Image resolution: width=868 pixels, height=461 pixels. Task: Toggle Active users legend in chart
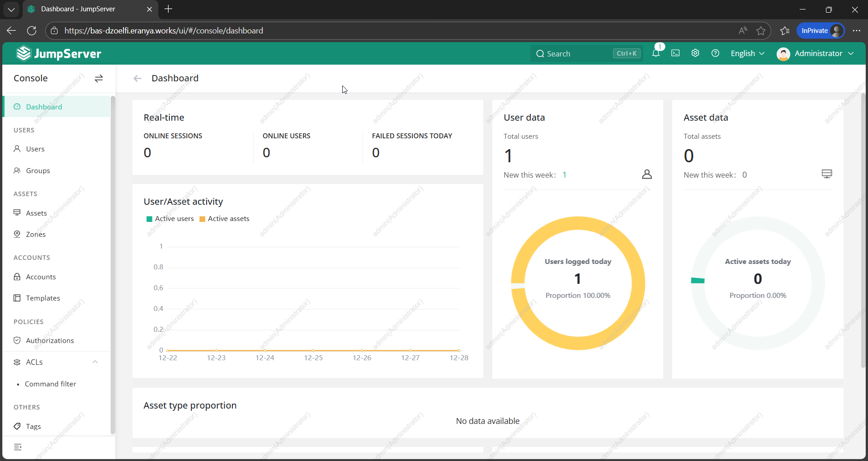point(170,219)
